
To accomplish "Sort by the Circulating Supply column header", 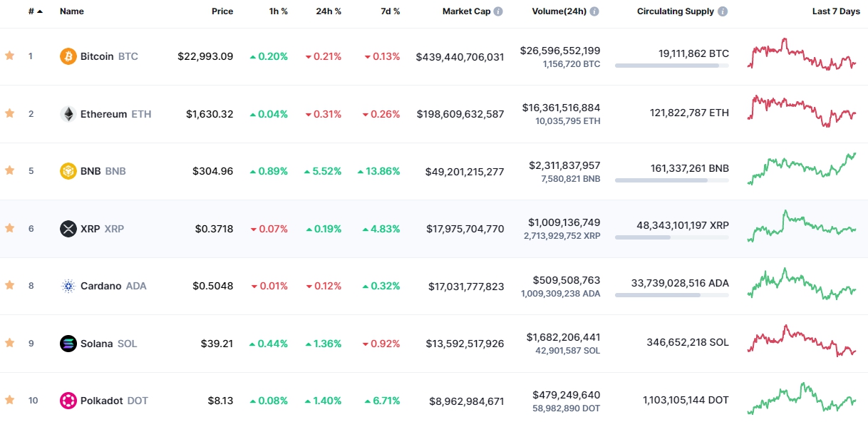I will (x=676, y=11).
